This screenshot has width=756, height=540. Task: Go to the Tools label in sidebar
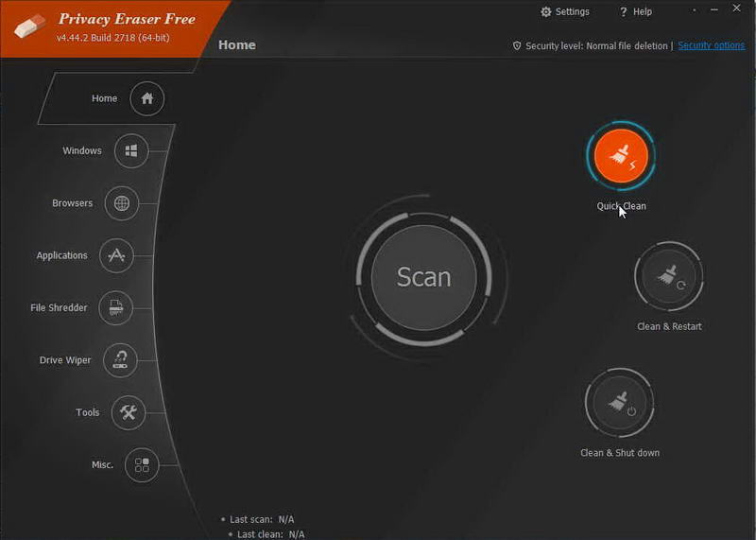[87, 412]
